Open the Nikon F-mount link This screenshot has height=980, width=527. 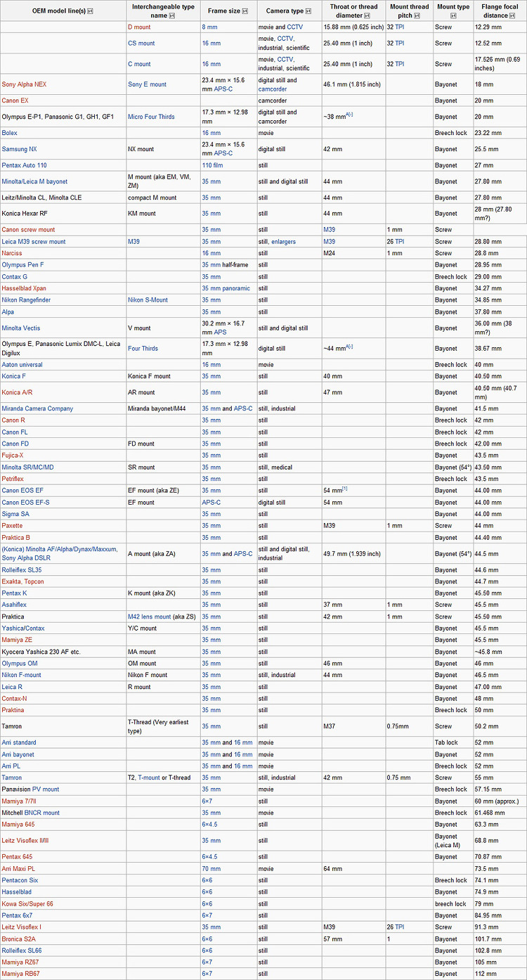tap(21, 675)
